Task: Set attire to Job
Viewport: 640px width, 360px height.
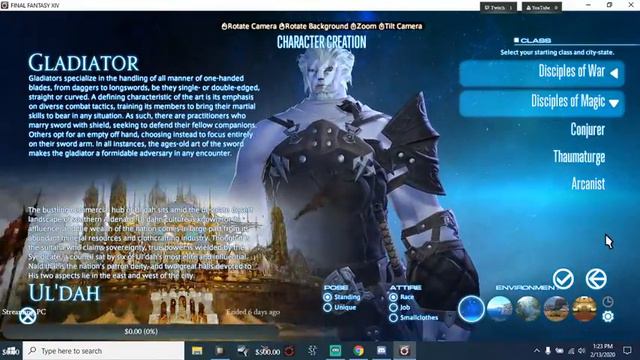Action: [400, 307]
